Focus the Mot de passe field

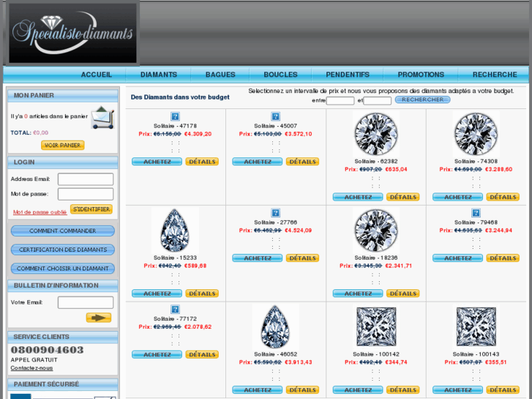tap(86, 194)
